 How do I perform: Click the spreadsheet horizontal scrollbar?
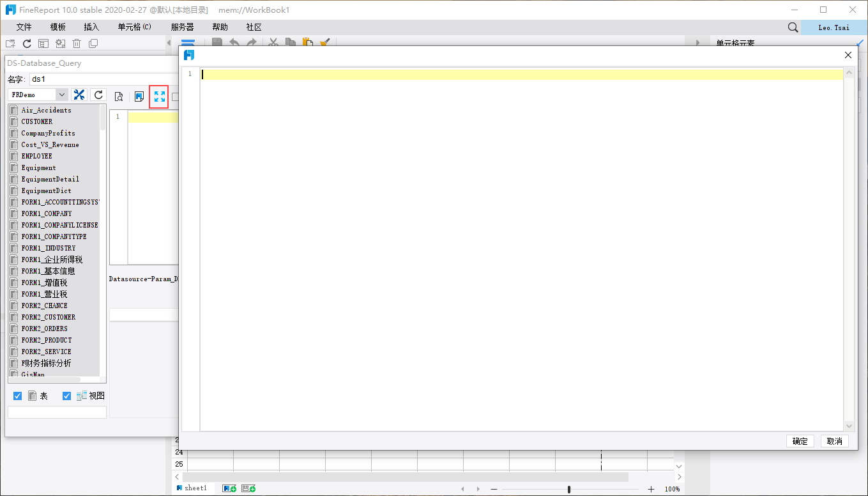[405, 477]
